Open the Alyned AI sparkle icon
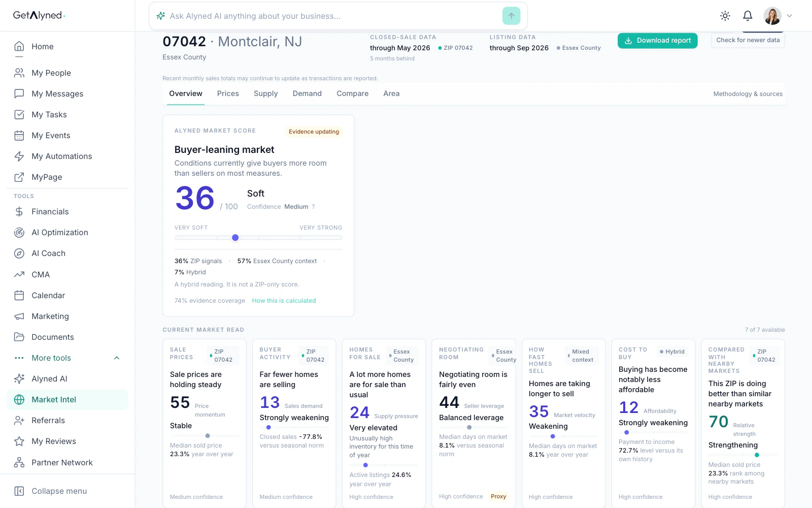 pyautogui.click(x=19, y=378)
